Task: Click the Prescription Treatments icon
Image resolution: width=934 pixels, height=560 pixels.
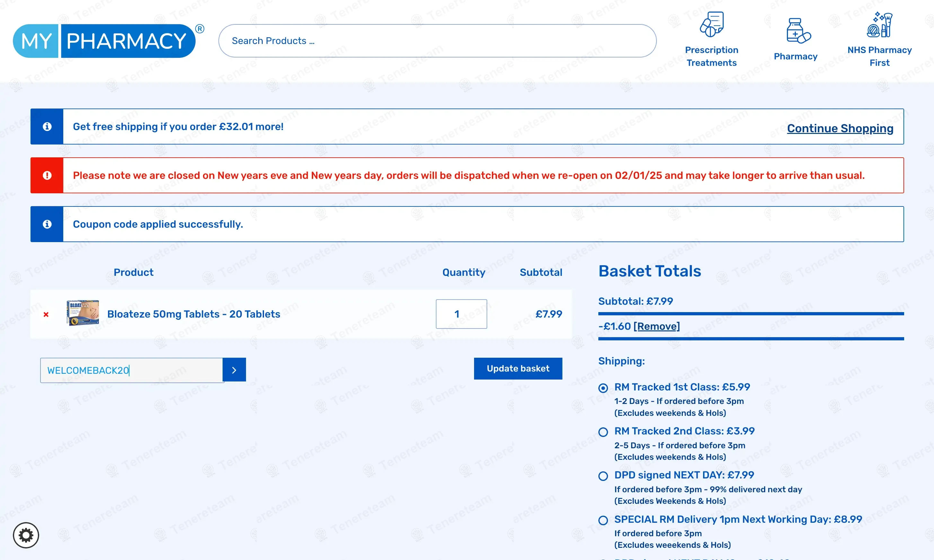Action: tap(711, 25)
